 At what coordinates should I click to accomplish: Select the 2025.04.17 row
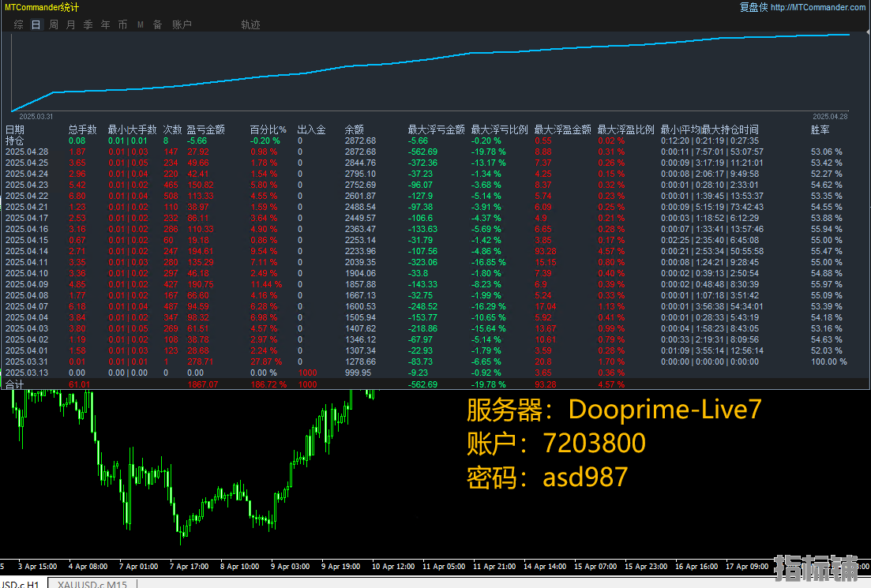435,218
